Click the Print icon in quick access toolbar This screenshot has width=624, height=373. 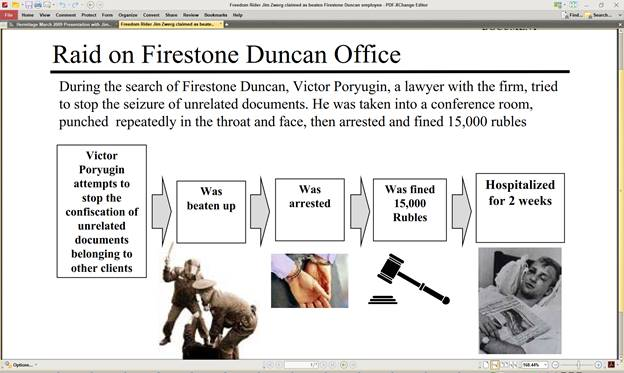(x=38, y=5)
